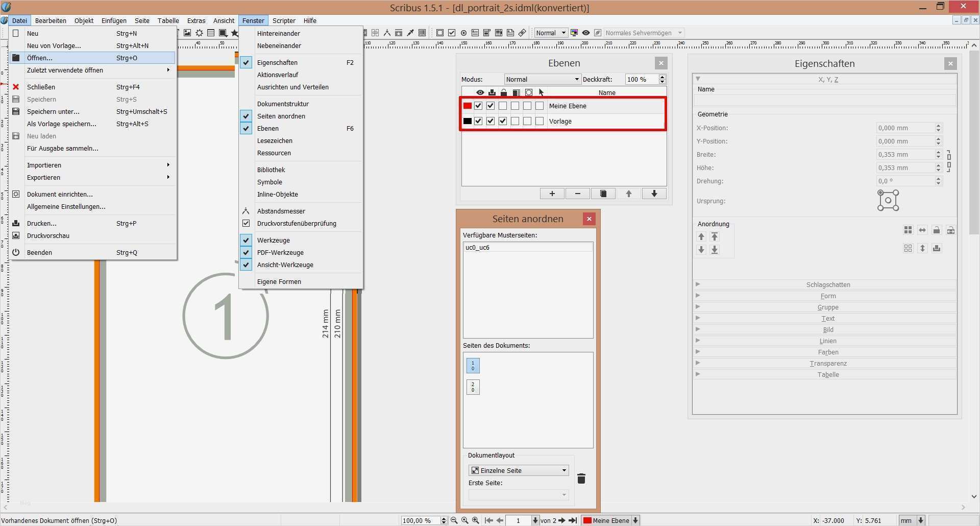Go to the previous page

[500, 520]
